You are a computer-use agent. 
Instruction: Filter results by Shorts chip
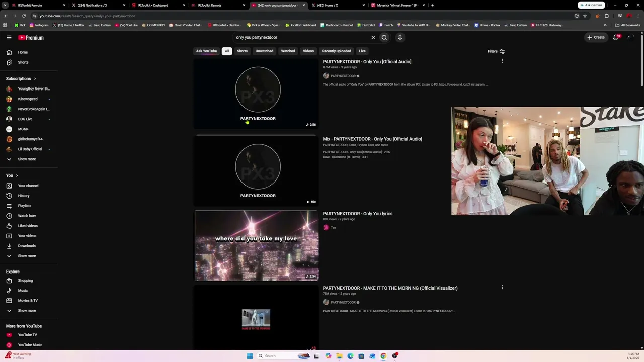[x=242, y=51]
